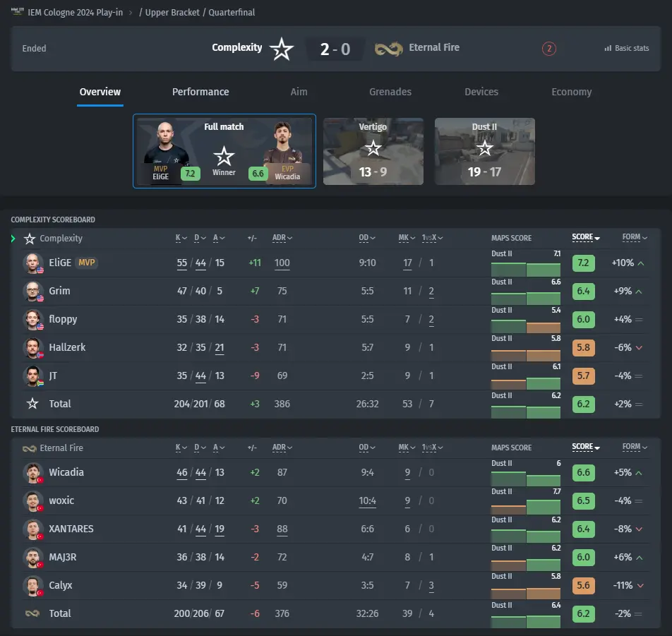This screenshot has height=636, width=672.
Task: Click Grim's player avatar
Action: [33, 292]
